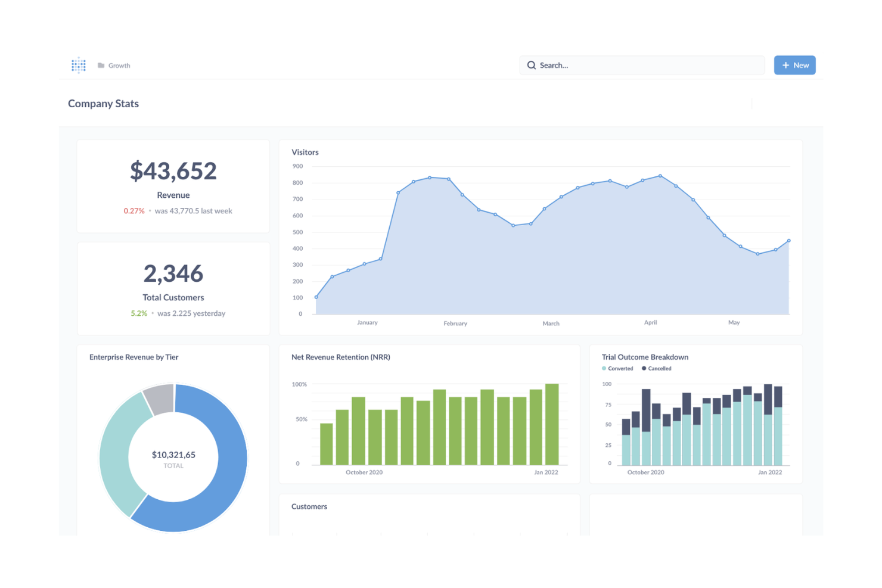This screenshot has height=588, width=882.
Task: Click the Growth folder icon
Action: click(101, 66)
